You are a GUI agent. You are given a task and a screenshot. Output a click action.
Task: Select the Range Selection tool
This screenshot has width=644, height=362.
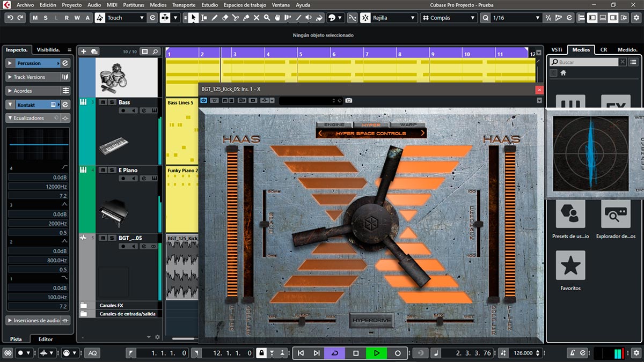click(x=204, y=18)
